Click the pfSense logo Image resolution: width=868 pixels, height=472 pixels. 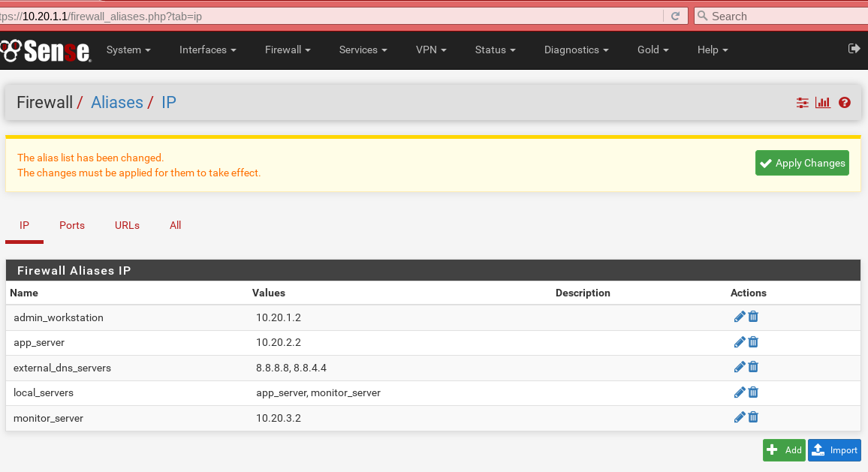tap(46, 51)
